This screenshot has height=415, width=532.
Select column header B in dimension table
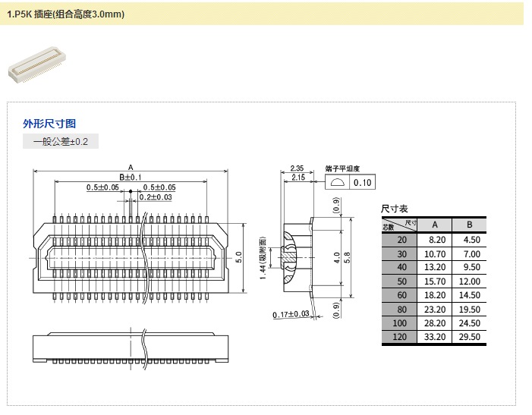click(x=470, y=225)
